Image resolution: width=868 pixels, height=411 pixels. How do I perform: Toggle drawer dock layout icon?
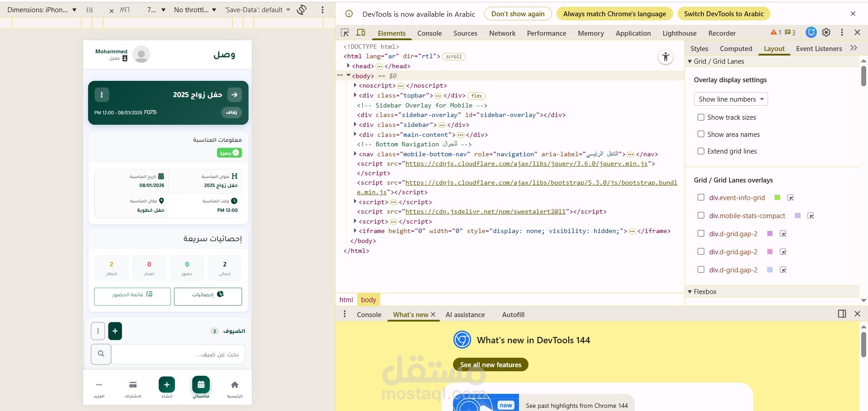[x=842, y=314]
